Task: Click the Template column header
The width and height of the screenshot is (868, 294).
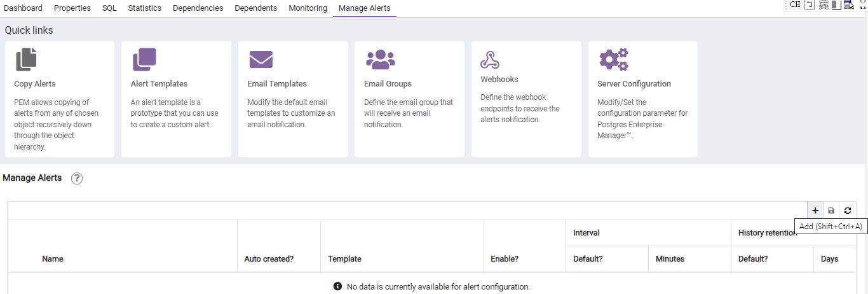Action: 344,259
